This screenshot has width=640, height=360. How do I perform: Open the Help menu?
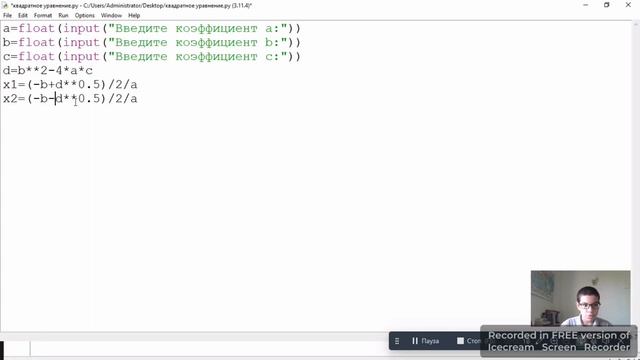134,16
